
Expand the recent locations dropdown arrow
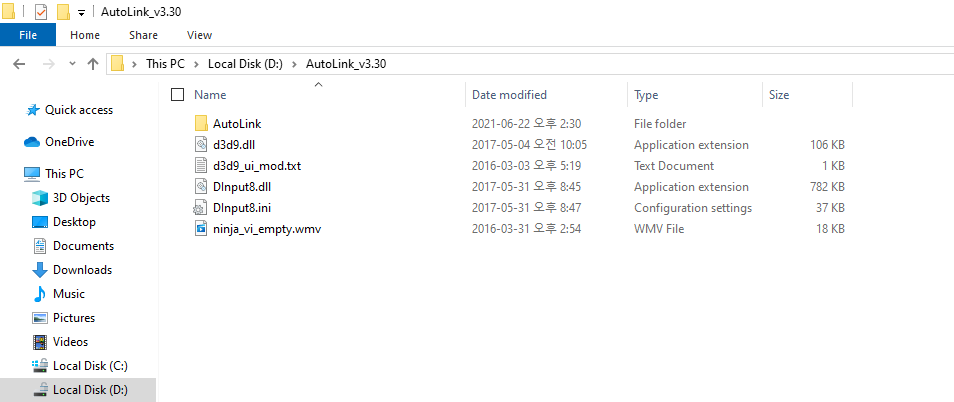pos(72,64)
